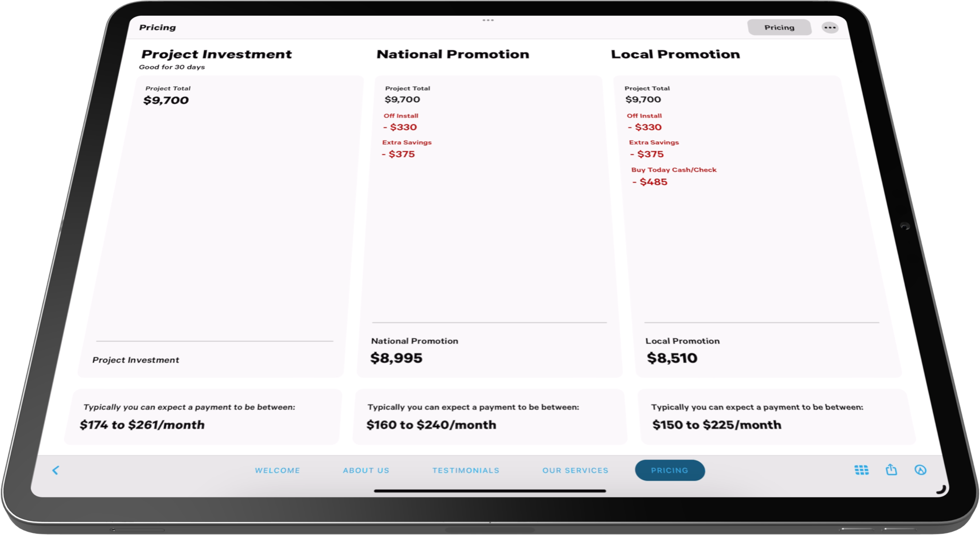The width and height of the screenshot is (980, 535).
Task: Tap the National Promotion total $8,995
Action: coord(397,358)
